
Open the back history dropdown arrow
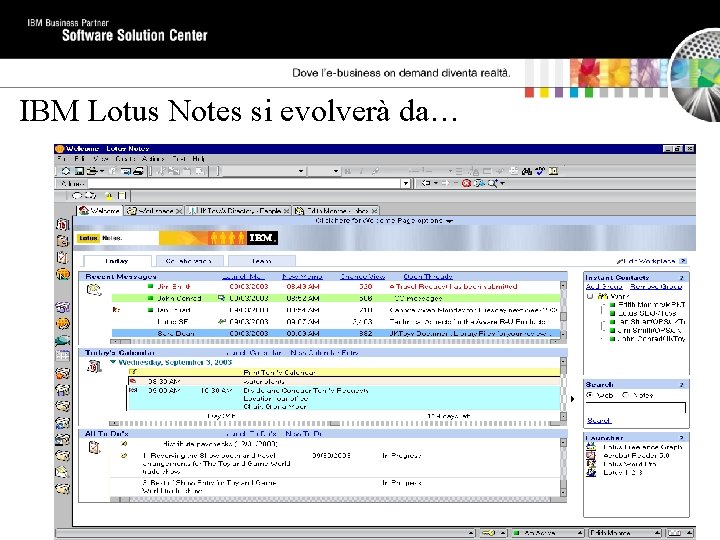pyautogui.click(x=435, y=183)
